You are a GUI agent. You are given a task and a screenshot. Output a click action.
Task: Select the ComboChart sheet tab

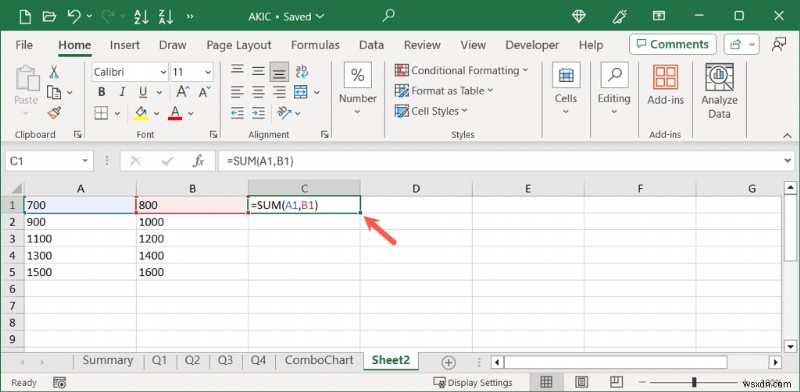point(319,360)
